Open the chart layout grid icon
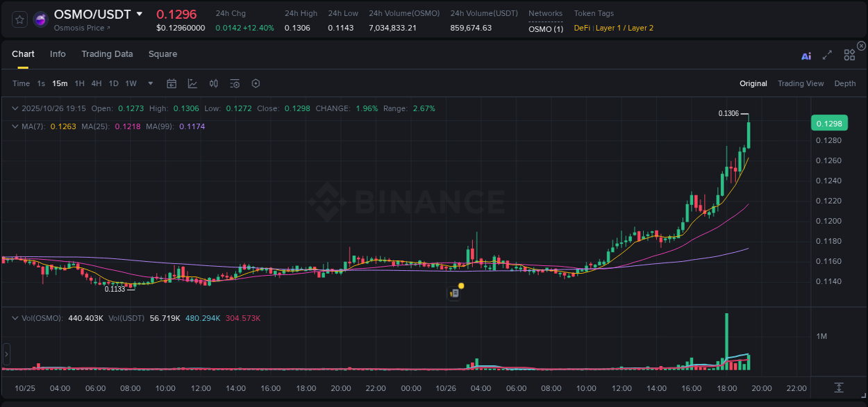 [849, 55]
